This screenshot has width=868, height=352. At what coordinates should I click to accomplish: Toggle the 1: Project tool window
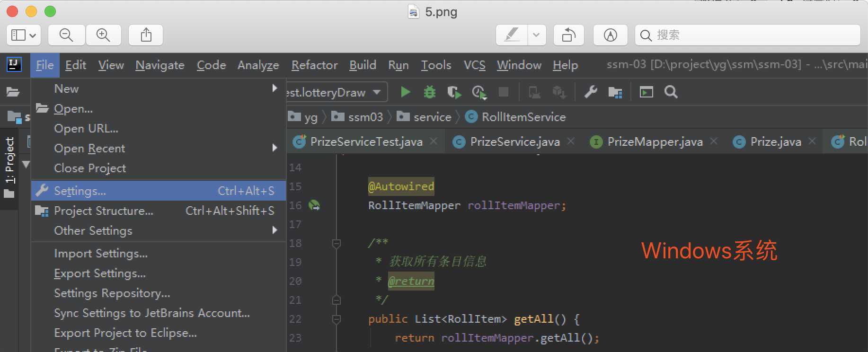(9, 168)
